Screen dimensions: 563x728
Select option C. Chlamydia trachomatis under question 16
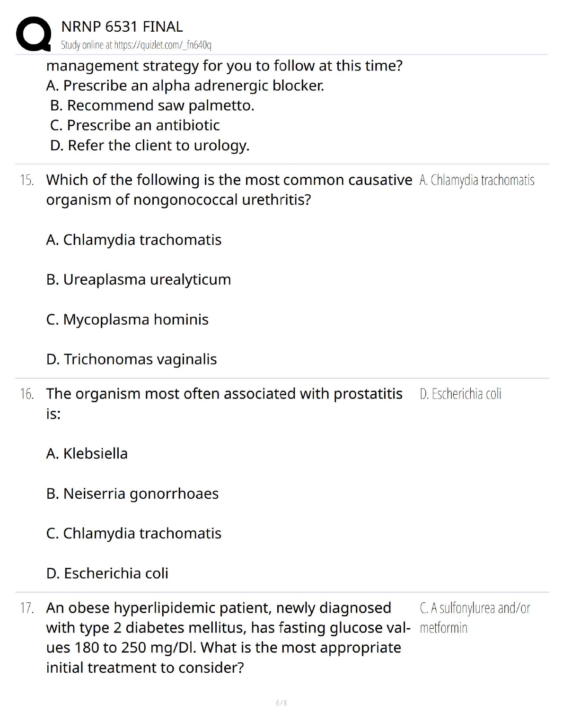(x=134, y=533)
